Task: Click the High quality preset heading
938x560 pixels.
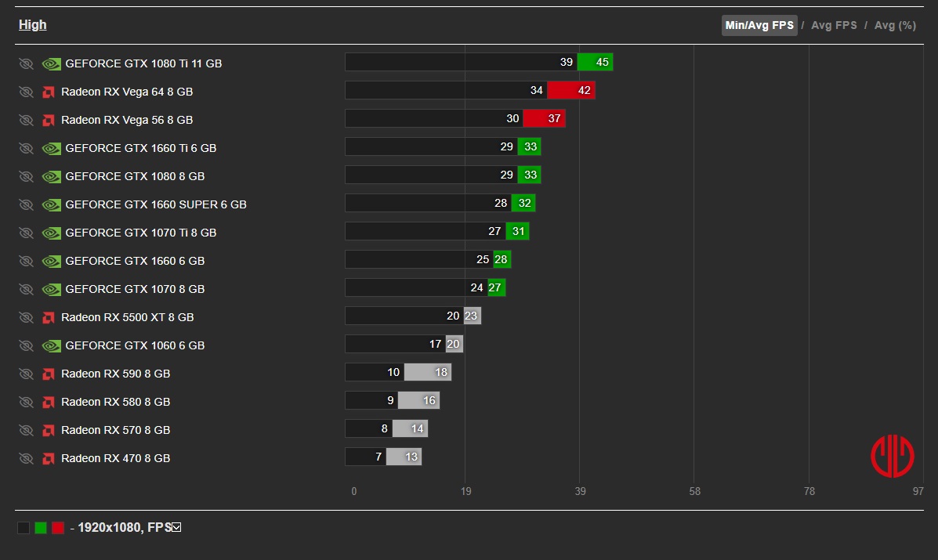Action: tap(32, 24)
